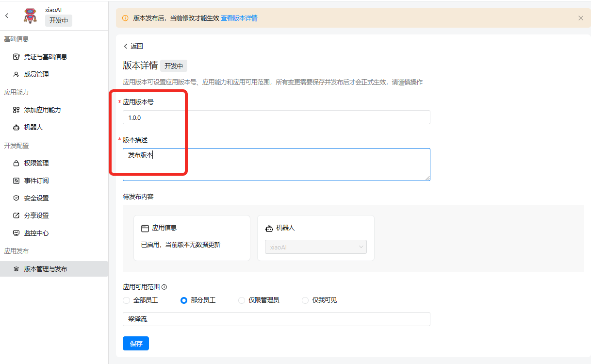This screenshot has width=591, height=364.
Task: Click the 应用版本号 input field
Action: [x=276, y=117]
